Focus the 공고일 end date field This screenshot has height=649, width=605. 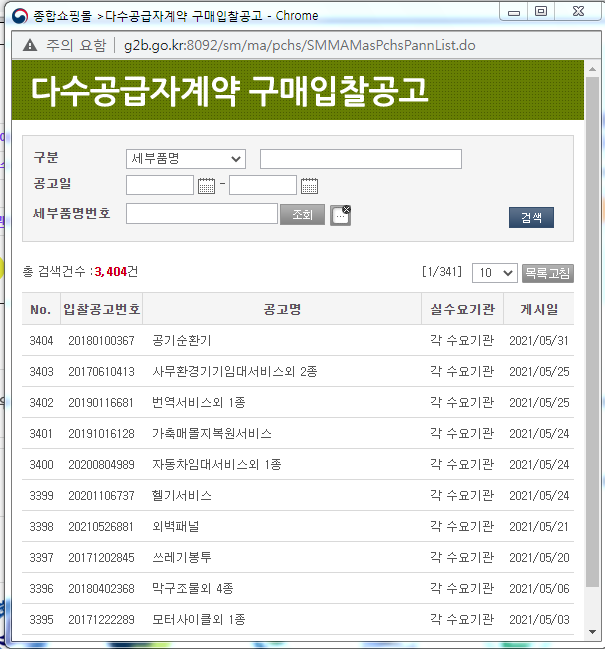(263, 185)
